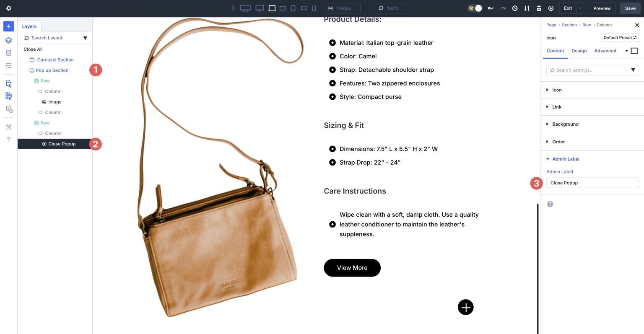
Task: Click the trash icon in the top toolbar
Action: pyautogui.click(x=539, y=8)
